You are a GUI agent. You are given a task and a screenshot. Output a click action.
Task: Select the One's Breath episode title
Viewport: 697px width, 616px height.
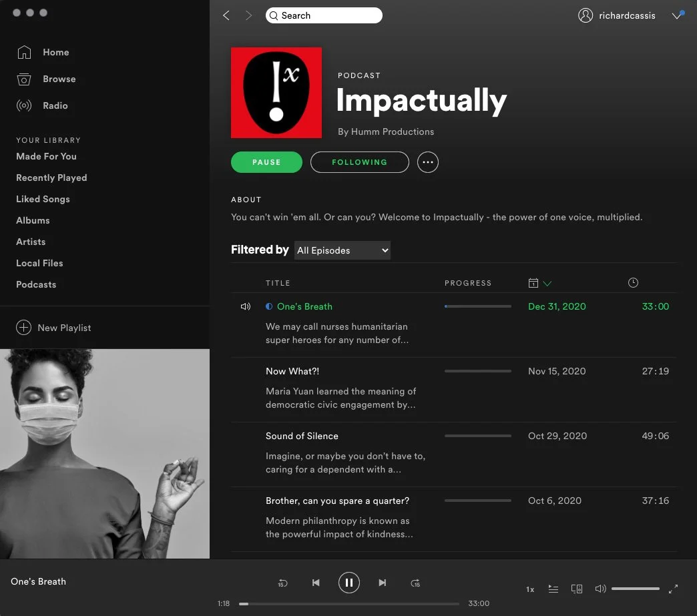click(304, 307)
